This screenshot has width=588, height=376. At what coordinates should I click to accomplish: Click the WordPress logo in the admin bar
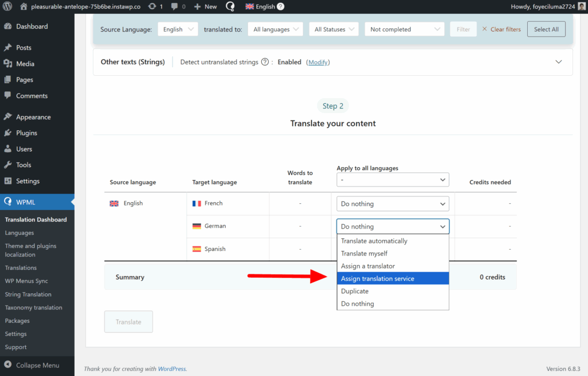coord(6,6)
